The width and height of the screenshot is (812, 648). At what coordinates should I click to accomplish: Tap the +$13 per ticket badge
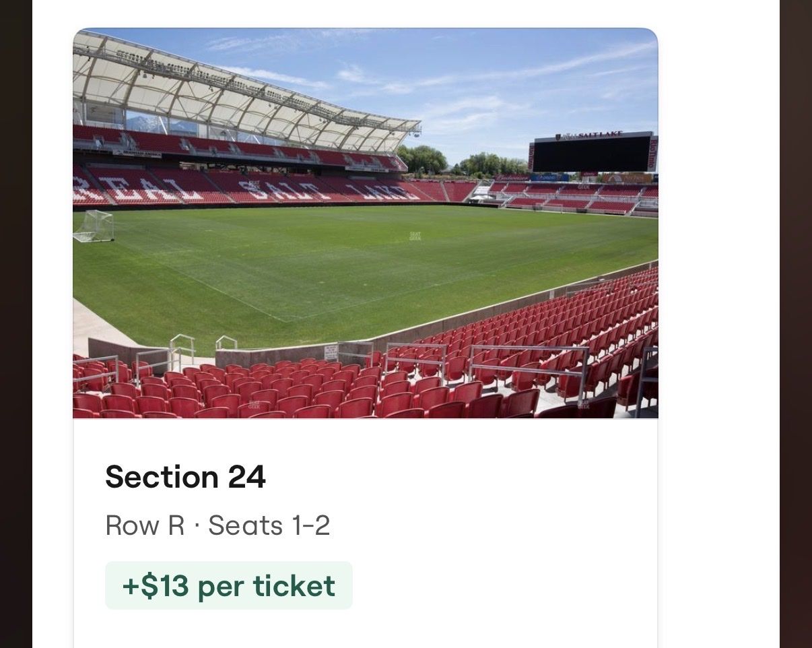(x=229, y=585)
